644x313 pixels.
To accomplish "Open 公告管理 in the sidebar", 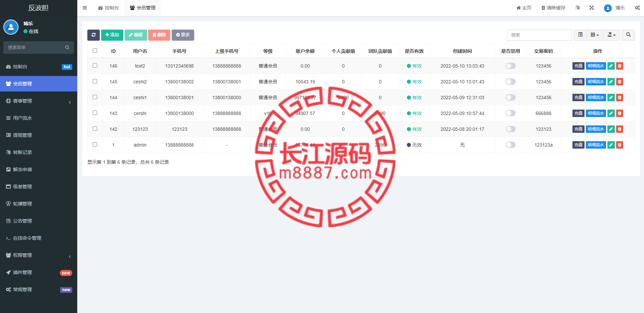I will (39, 221).
